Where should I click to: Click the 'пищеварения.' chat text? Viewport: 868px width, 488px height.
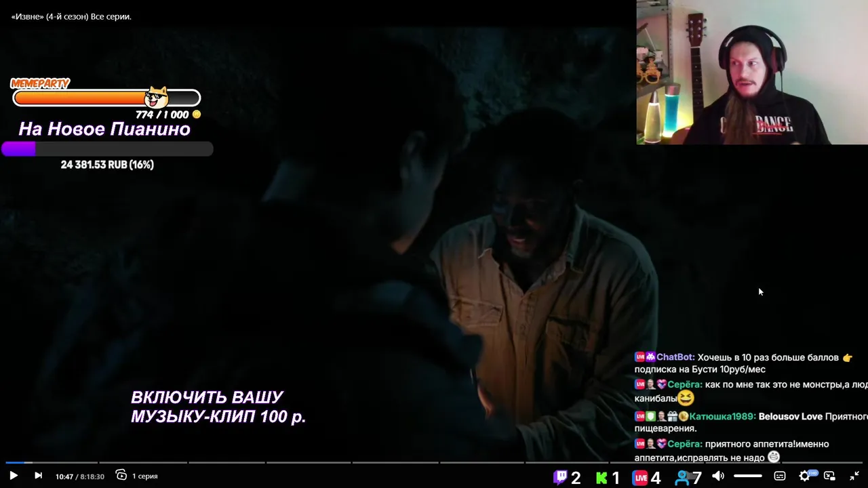point(666,428)
